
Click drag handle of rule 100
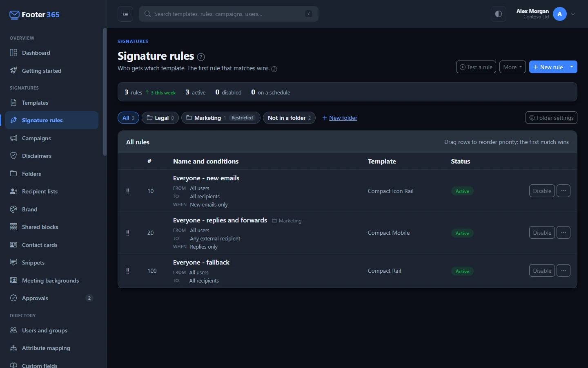click(x=127, y=271)
